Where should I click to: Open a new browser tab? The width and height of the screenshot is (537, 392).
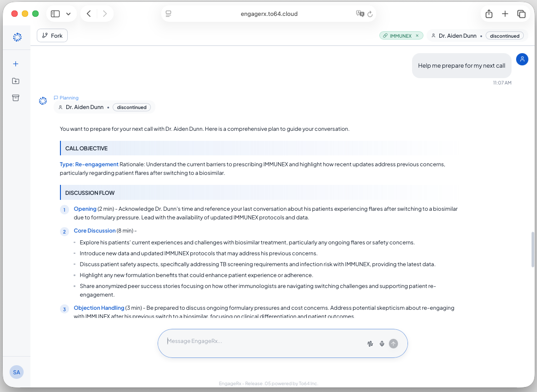(505, 14)
